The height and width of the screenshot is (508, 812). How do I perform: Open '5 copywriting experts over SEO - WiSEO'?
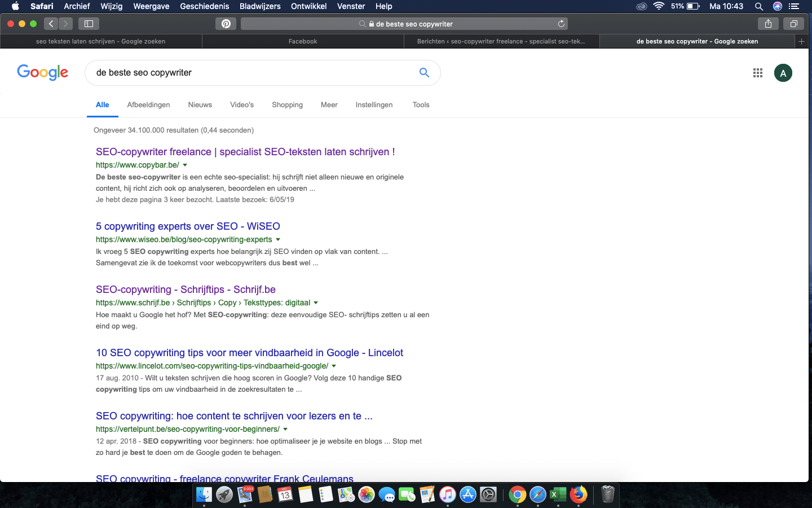click(188, 226)
